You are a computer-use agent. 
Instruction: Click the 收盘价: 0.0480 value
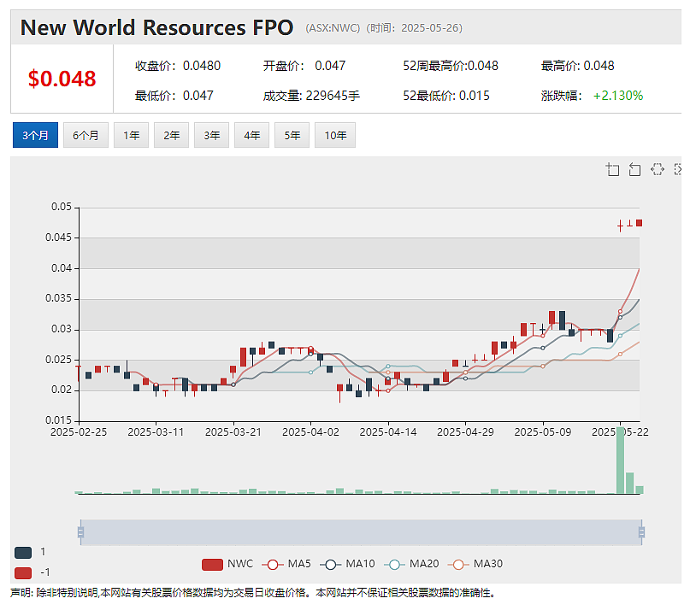point(178,66)
